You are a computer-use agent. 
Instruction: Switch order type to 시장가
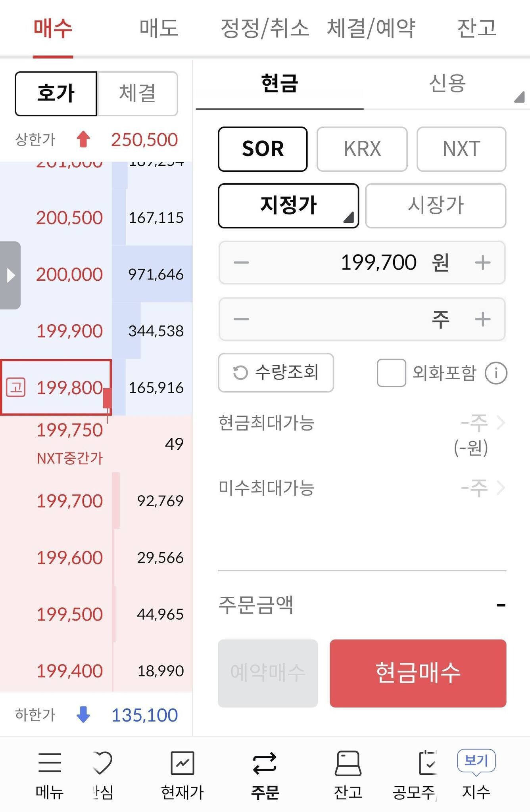tap(436, 205)
